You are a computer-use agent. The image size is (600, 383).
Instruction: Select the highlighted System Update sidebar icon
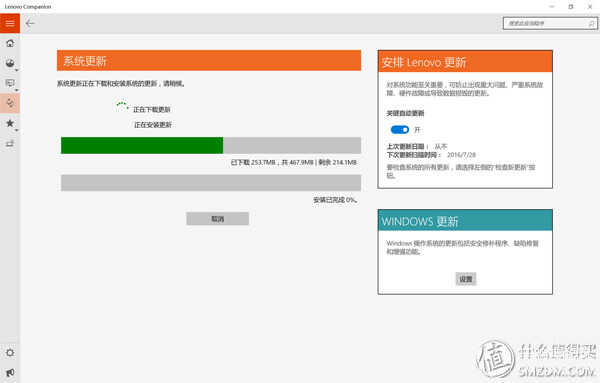click(10, 103)
